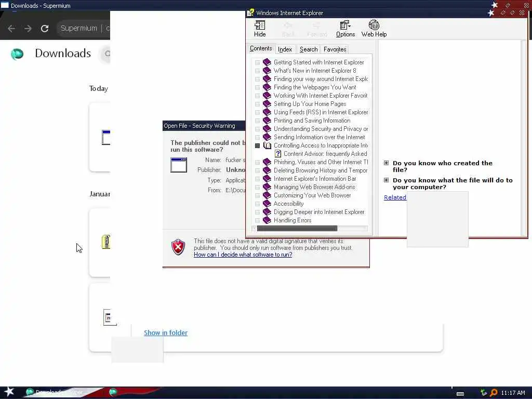Select book icon for Finding your way around
Viewport: 532px width, 399px height.
267,79
